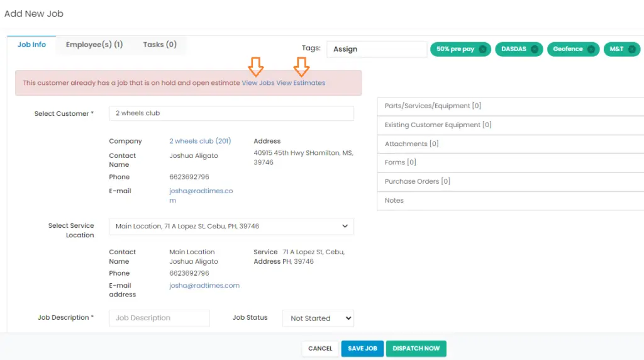Click the Select Customer field
The image size is (644, 360).
(x=231, y=113)
